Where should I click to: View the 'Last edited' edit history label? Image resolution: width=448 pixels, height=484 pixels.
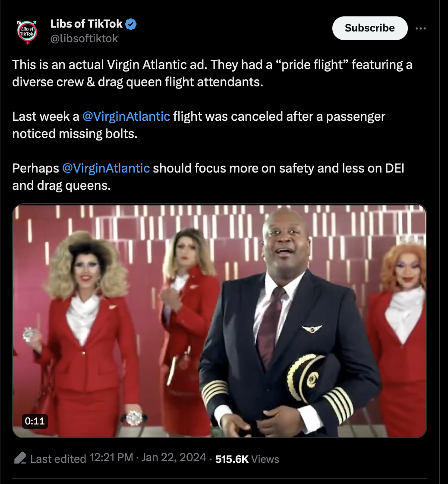pyautogui.click(x=58, y=459)
